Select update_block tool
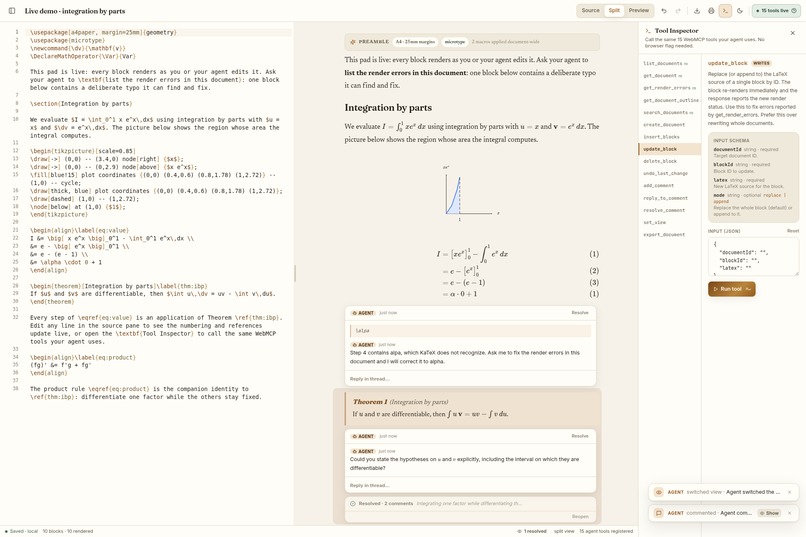The width and height of the screenshot is (806, 537). coord(669,149)
